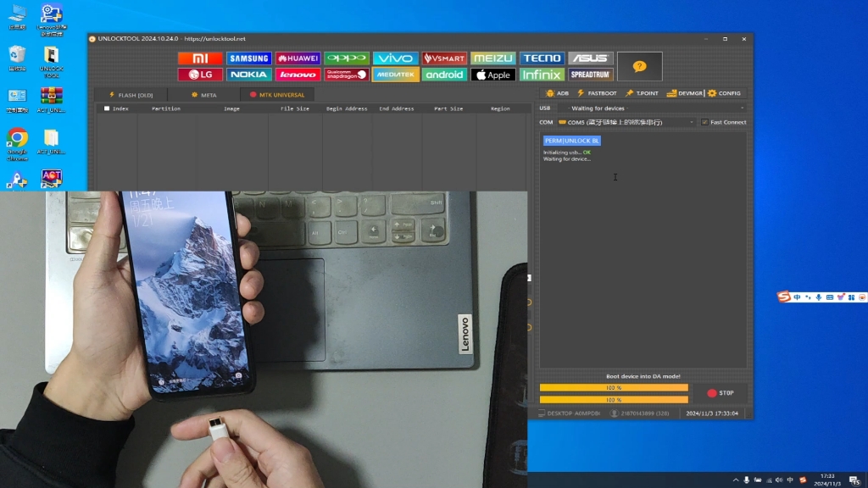
Task: Launch DEVMGR device manager
Action: tap(684, 93)
